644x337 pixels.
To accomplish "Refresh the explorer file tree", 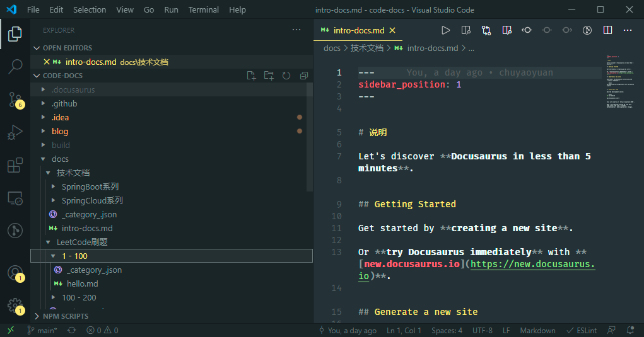I will coord(286,76).
